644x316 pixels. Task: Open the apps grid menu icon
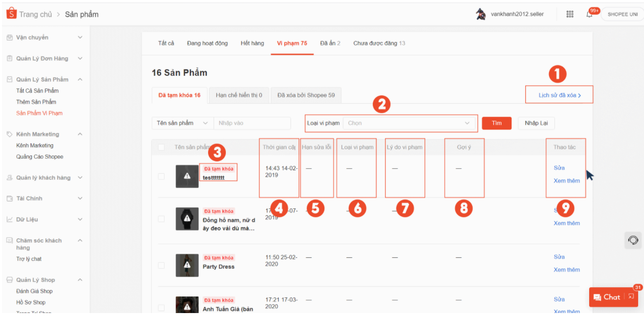pos(570,14)
